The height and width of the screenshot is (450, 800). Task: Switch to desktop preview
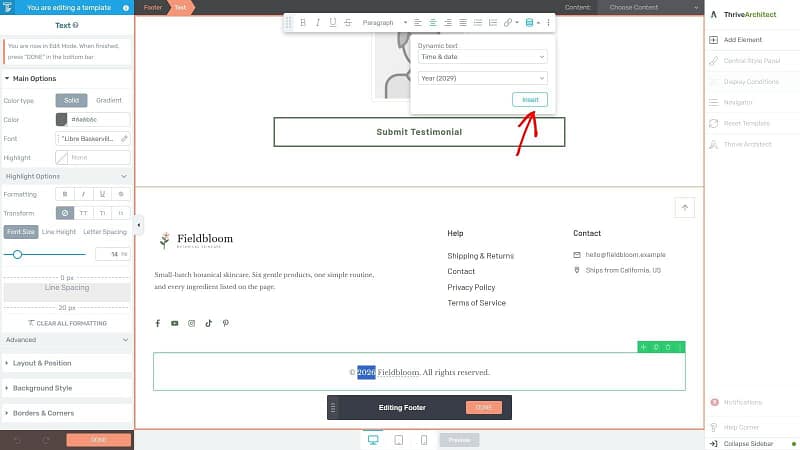pyautogui.click(x=373, y=440)
